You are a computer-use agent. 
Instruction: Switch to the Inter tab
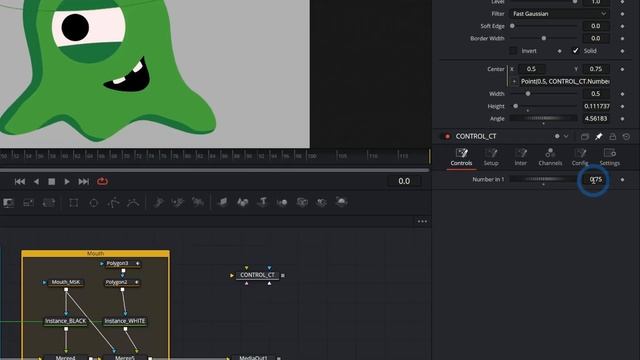tap(520, 157)
